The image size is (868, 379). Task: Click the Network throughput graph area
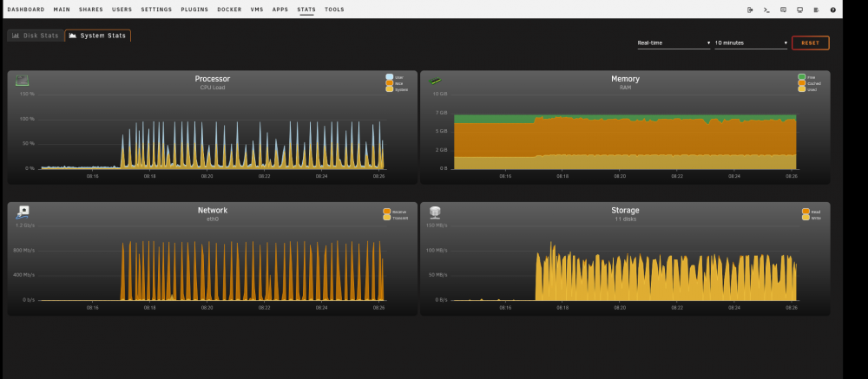213,264
